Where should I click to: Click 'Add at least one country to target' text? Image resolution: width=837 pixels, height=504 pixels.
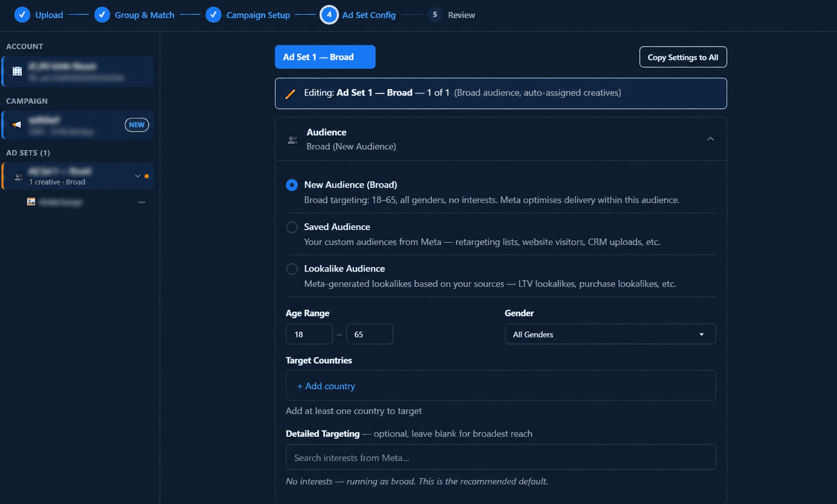pyautogui.click(x=354, y=411)
